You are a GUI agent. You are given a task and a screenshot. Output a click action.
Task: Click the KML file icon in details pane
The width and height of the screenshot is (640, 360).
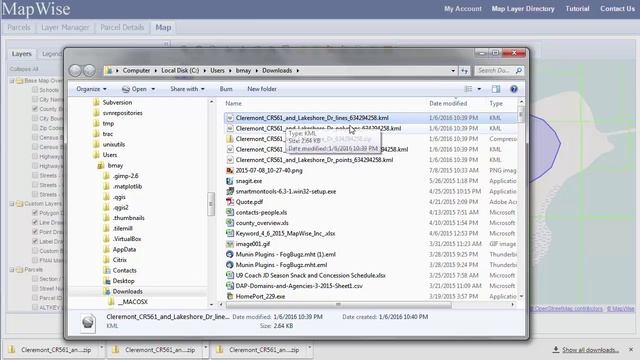(x=88, y=322)
